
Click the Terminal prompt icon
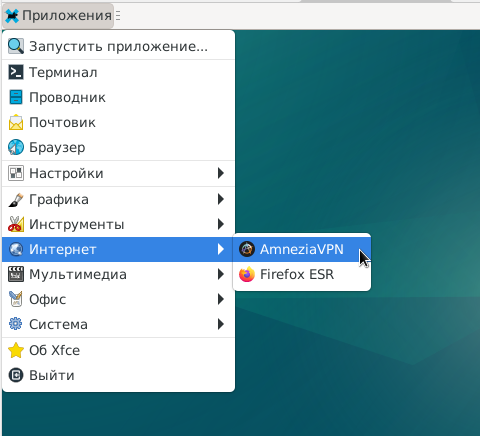[x=16, y=72]
